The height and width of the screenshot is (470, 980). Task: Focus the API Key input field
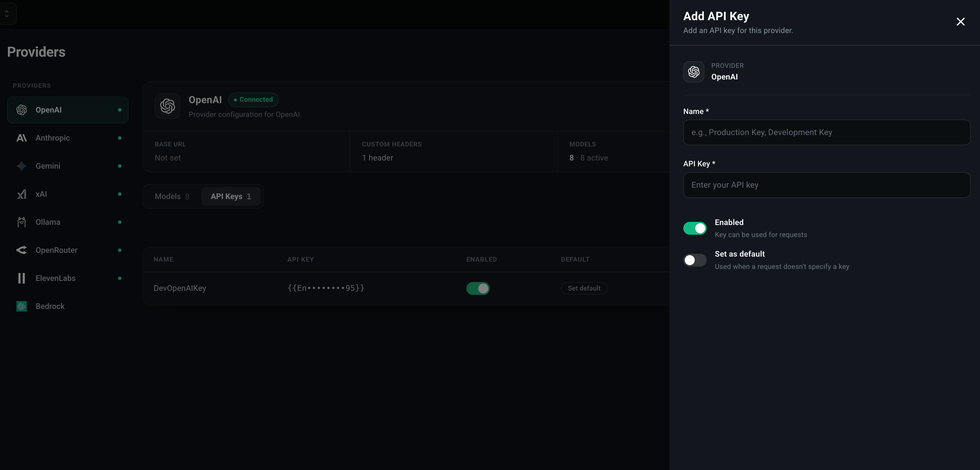click(826, 185)
